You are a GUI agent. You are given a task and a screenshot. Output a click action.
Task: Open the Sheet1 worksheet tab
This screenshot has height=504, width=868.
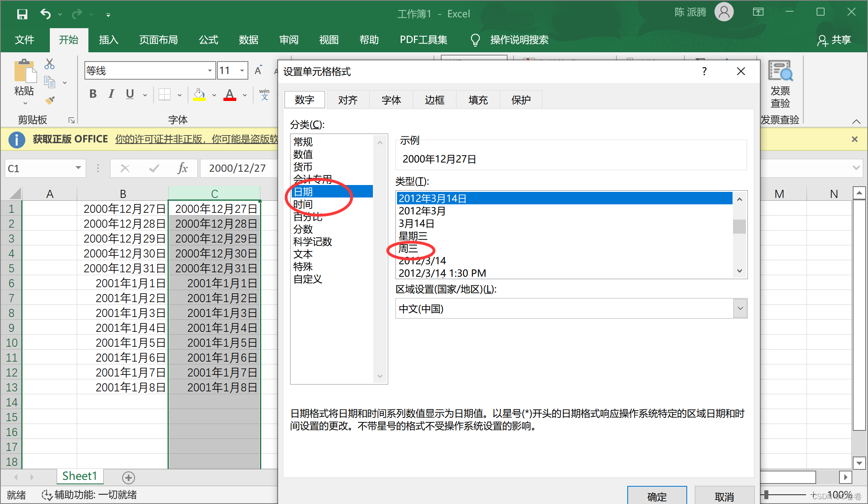coord(80,476)
